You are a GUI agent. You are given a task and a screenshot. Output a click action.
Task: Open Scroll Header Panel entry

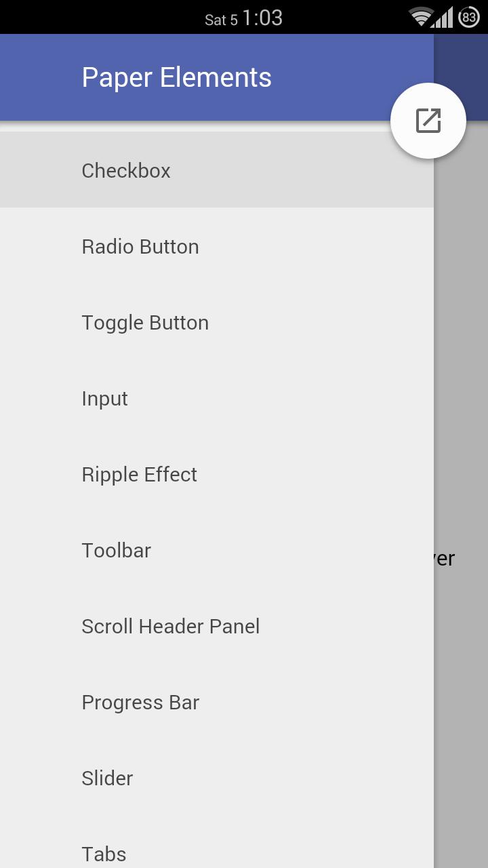pos(171,626)
